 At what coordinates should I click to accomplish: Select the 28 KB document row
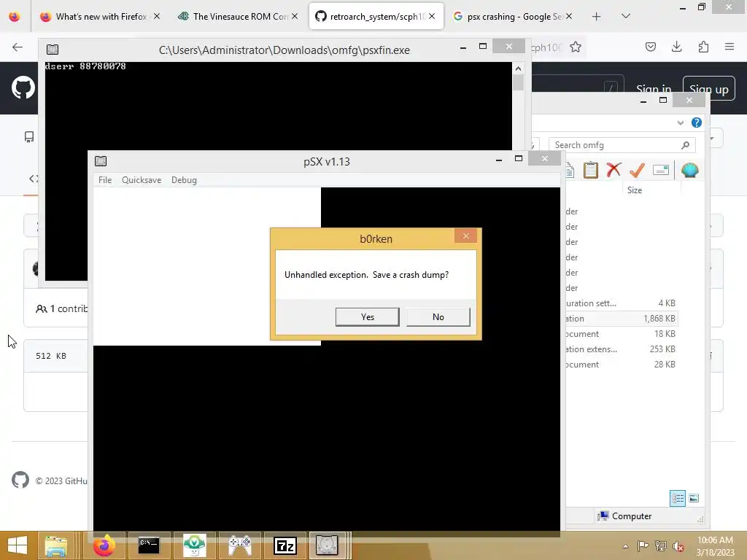pyautogui.click(x=622, y=365)
